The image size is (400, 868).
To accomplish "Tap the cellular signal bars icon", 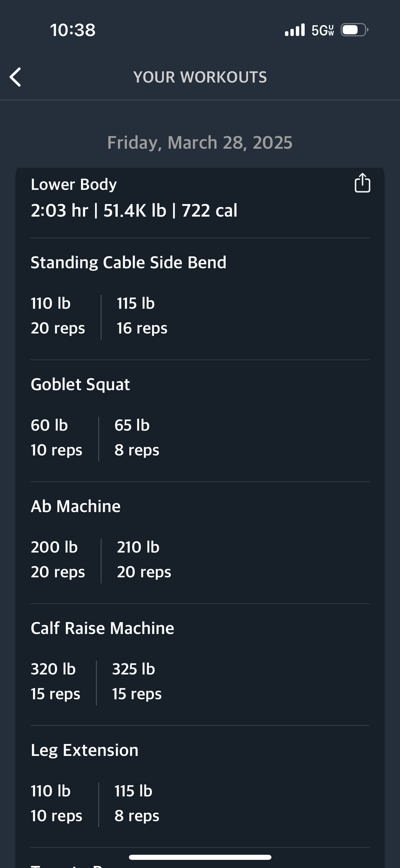I will click(295, 30).
